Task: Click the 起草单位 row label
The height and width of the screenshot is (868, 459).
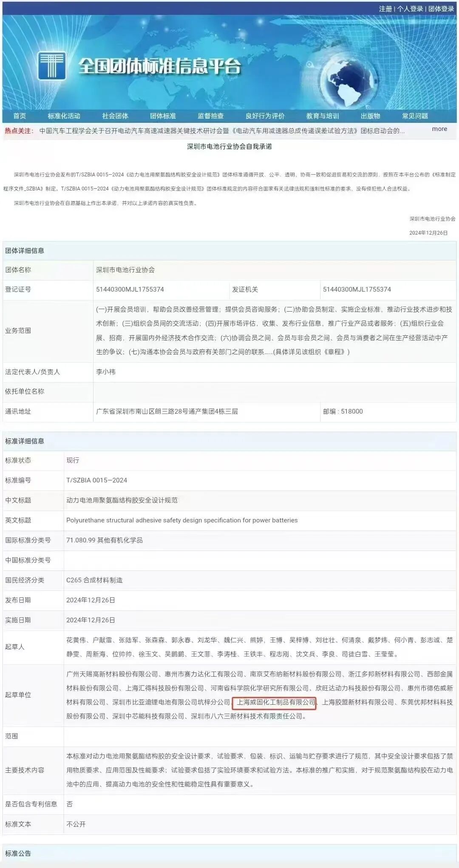Action: tap(18, 695)
